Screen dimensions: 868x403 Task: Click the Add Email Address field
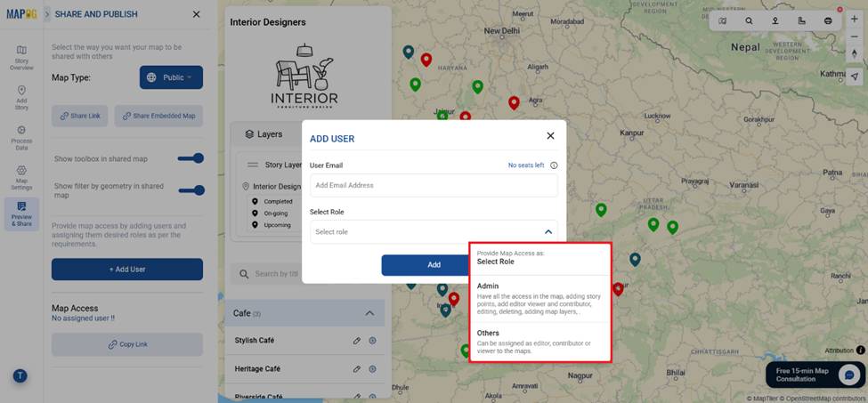click(x=434, y=185)
